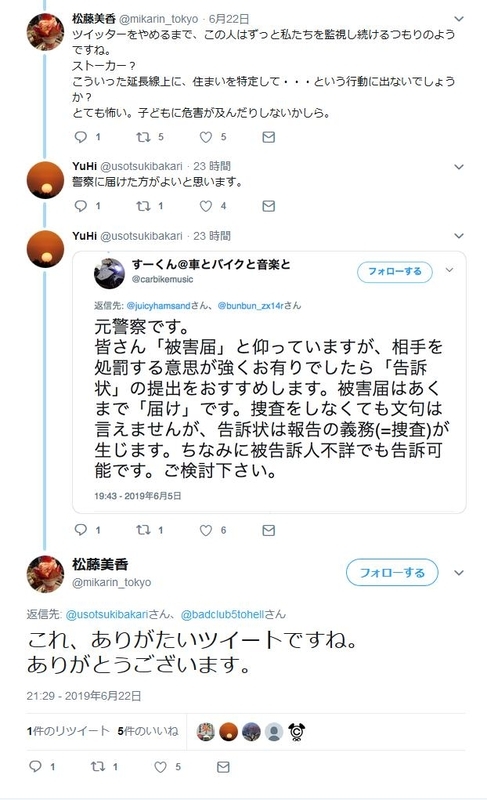Retweet the main ありがたいツイート tweet
The image size is (487, 800).
coord(98,767)
